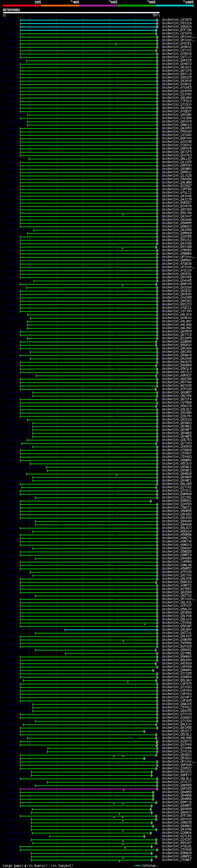Click the green ~80% identity legend segment

(x=137, y=6)
